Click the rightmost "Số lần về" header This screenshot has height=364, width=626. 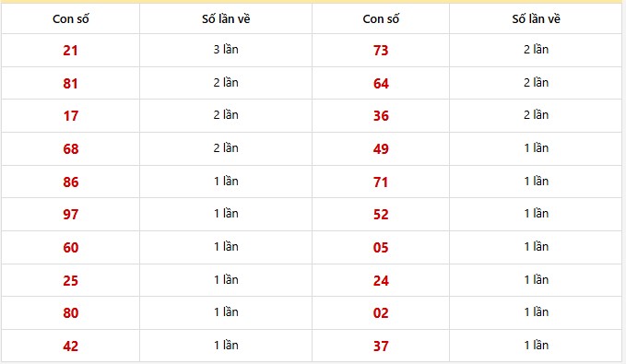pos(536,18)
